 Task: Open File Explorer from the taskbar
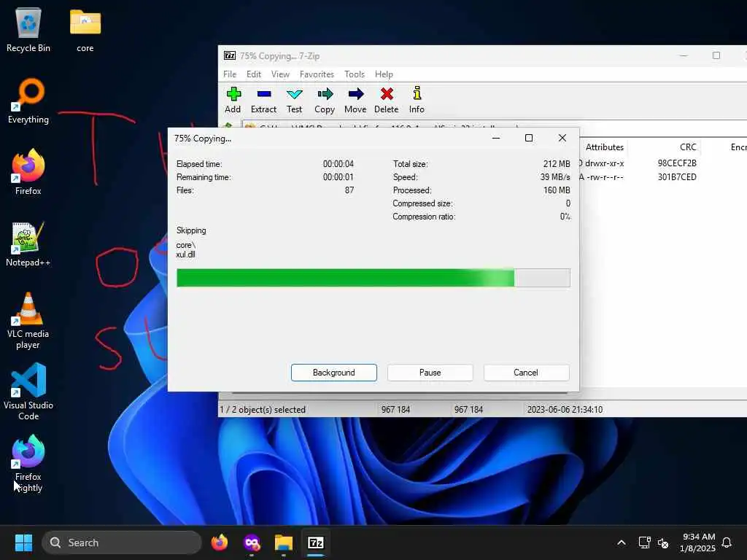click(x=284, y=542)
